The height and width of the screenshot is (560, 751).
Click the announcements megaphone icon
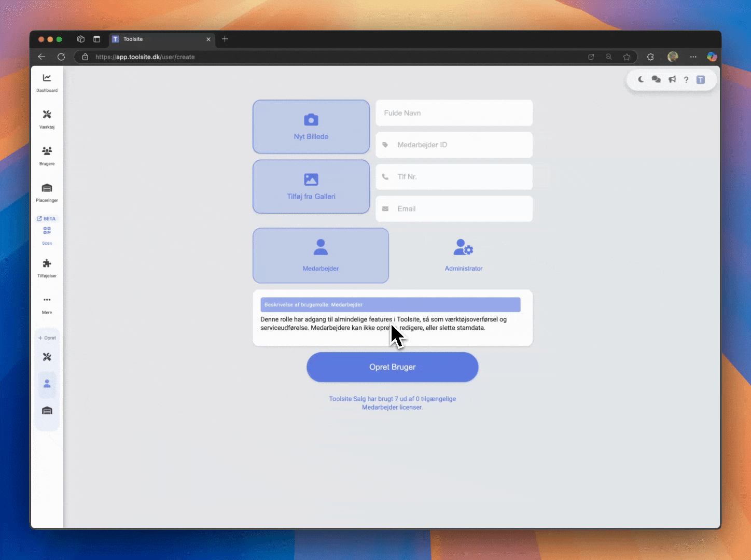coord(672,79)
